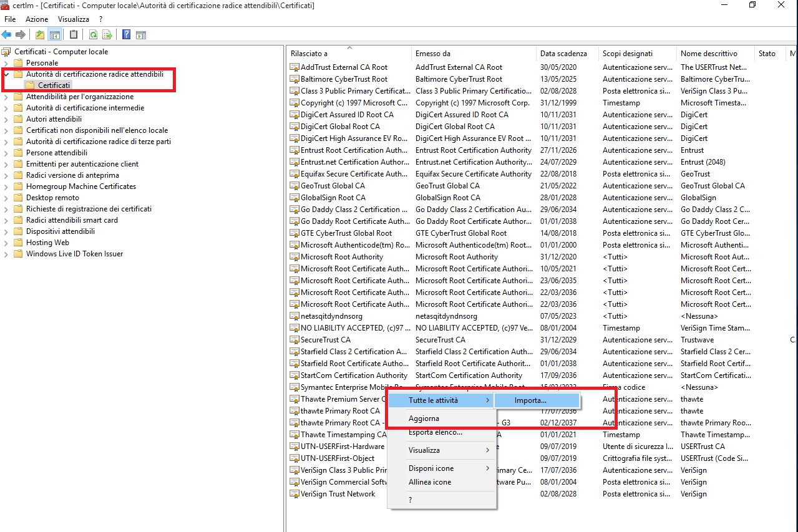This screenshot has height=532, width=798.
Task: Click the GlobalSign Root CA certificate icon
Action: click(294, 198)
